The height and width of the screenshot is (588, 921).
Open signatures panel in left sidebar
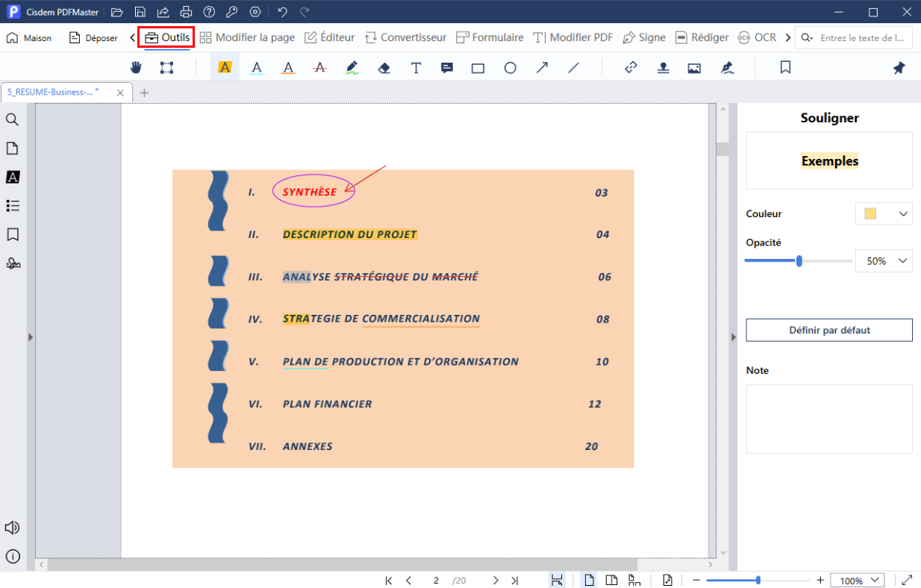click(12, 263)
